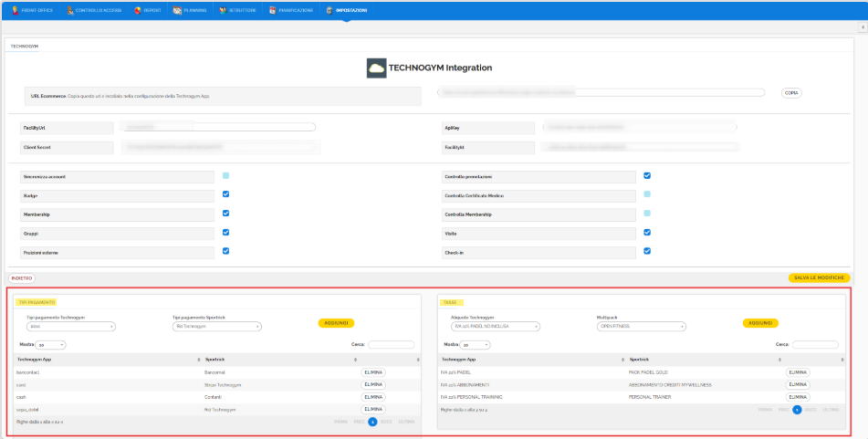Delete the cash row with ELIMINA
Screen dimensions: 868x439
coord(373,397)
